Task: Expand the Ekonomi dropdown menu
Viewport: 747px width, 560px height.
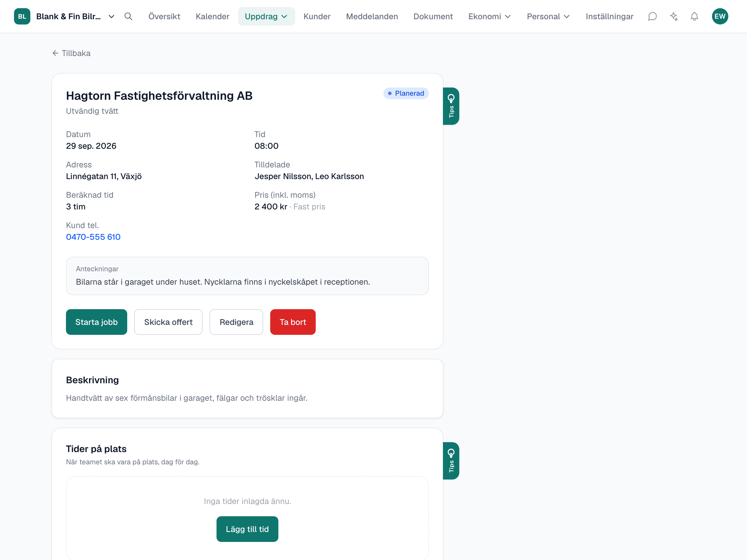Action: click(489, 16)
